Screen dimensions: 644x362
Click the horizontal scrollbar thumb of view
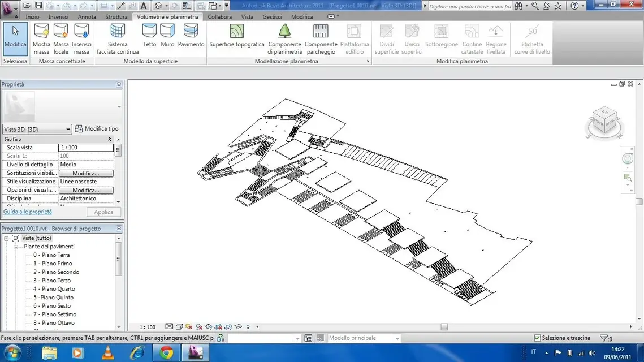click(444, 327)
